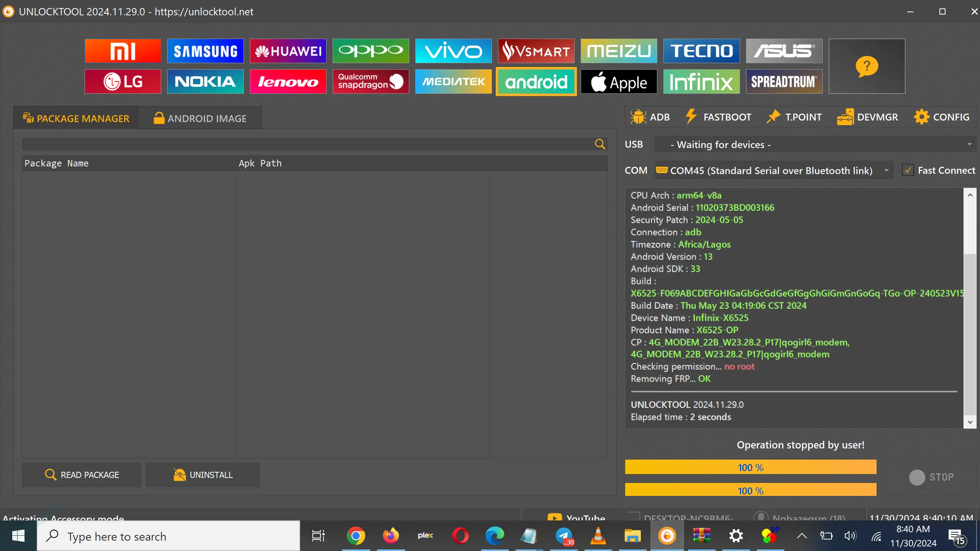Image resolution: width=980 pixels, height=551 pixels.
Task: Show hidden system tray icons
Action: pos(802,536)
